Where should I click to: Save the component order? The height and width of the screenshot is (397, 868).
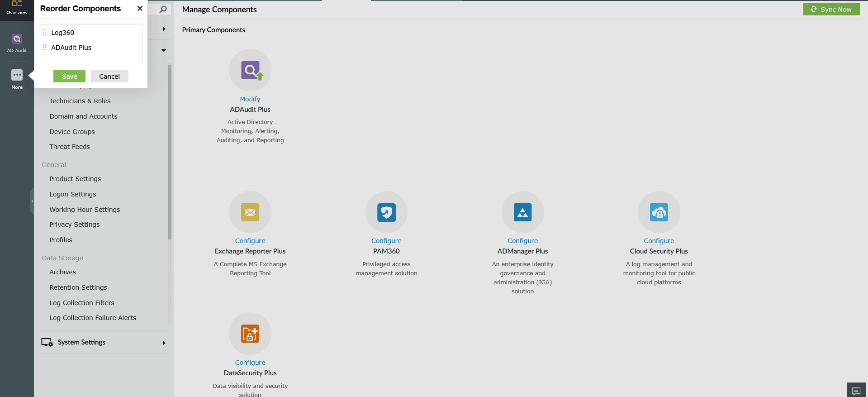pyautogui.click(x=69, y=76)
